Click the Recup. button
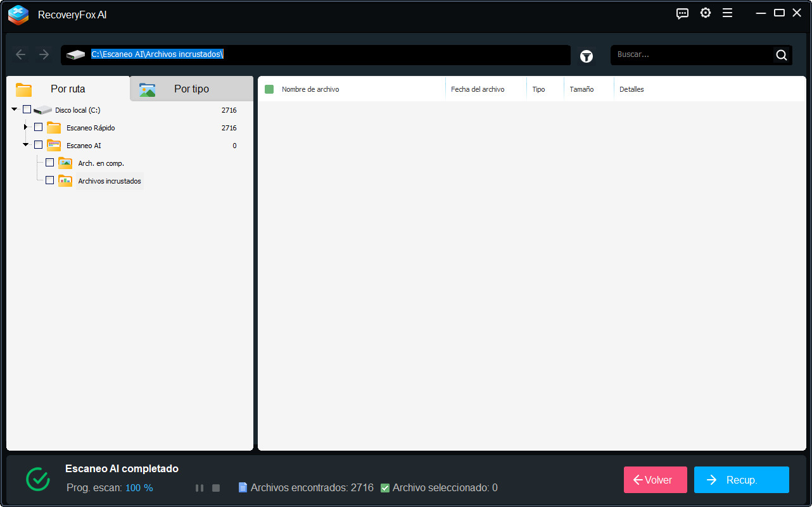812x507 pixels. 741,480
